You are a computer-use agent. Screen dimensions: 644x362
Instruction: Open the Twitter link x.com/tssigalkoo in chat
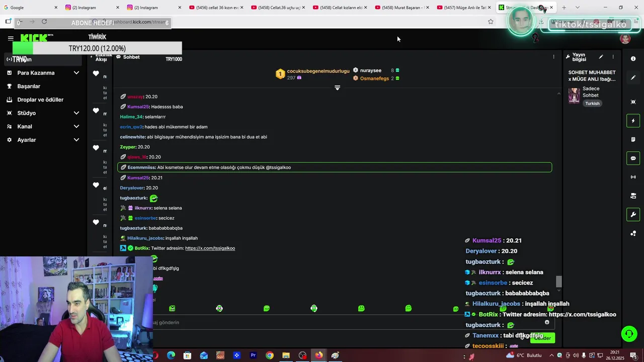210,248
